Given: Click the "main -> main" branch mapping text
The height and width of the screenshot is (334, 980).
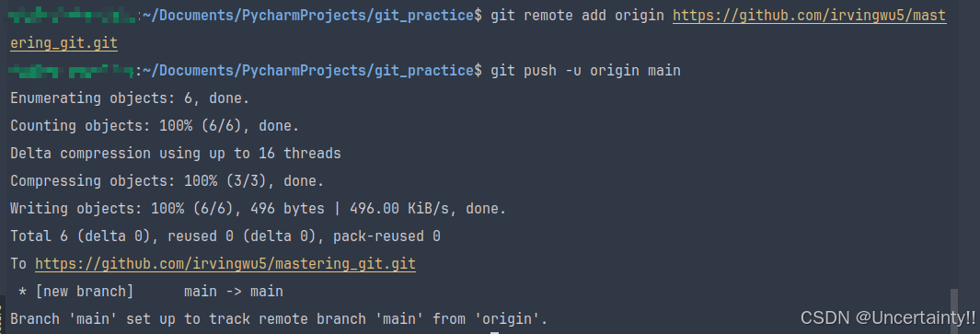Looking at the screenshot, I should point(234,292).
